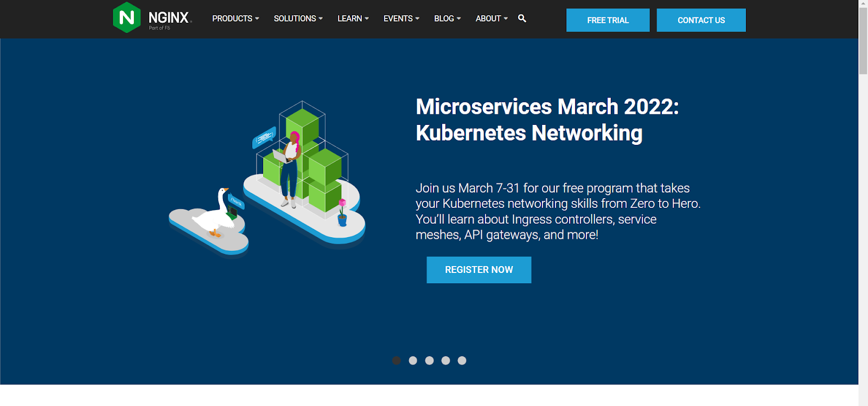Click the Register Now button
868x406 pixels.
tap(478, 270)
